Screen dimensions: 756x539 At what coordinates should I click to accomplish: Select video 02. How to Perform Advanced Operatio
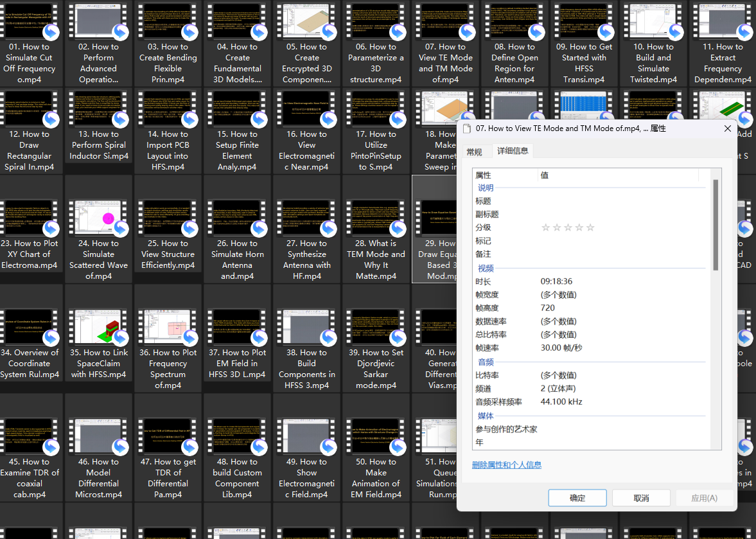point(98,44)
